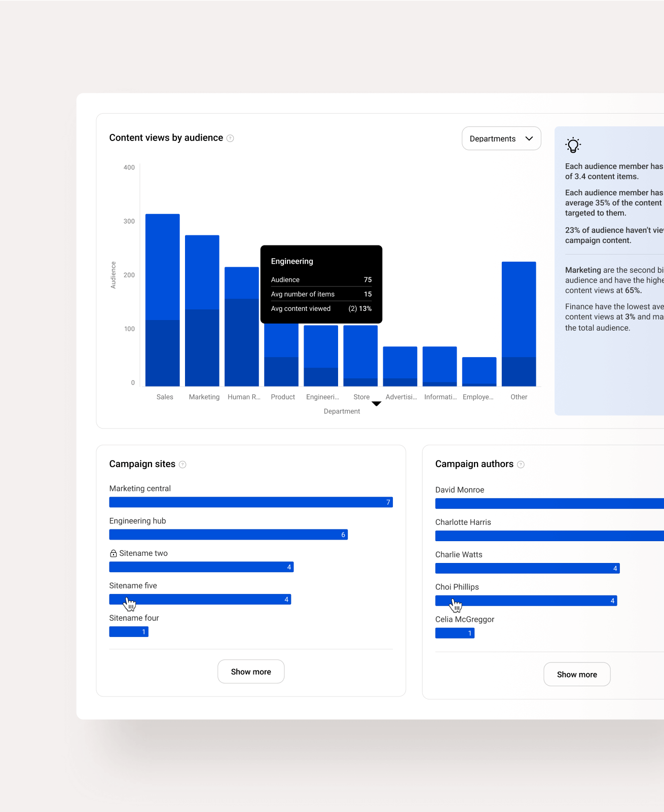664x812 pixels.
Task: Click the lock icon beside Sitename two
Action: [114, 553]
